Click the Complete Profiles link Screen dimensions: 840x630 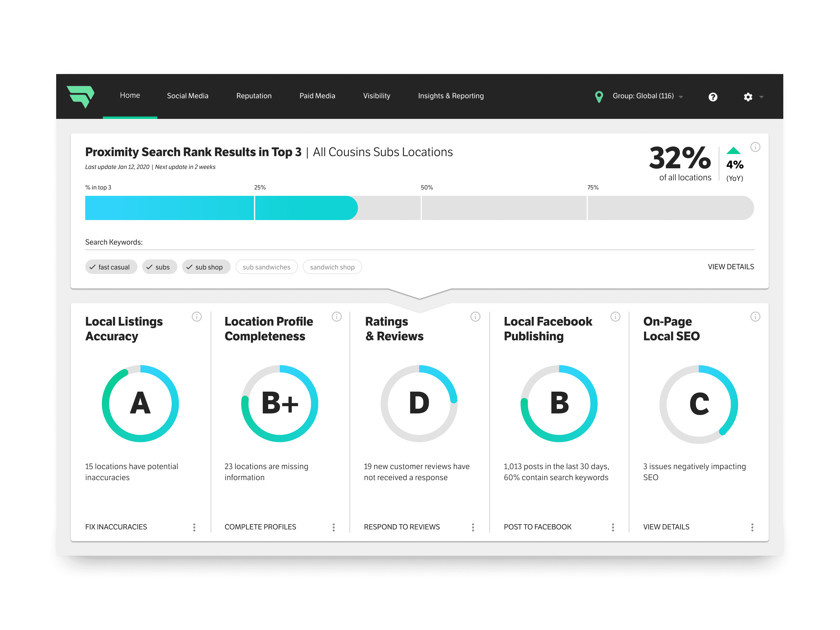pyautogui.click(x=260, y=527)
